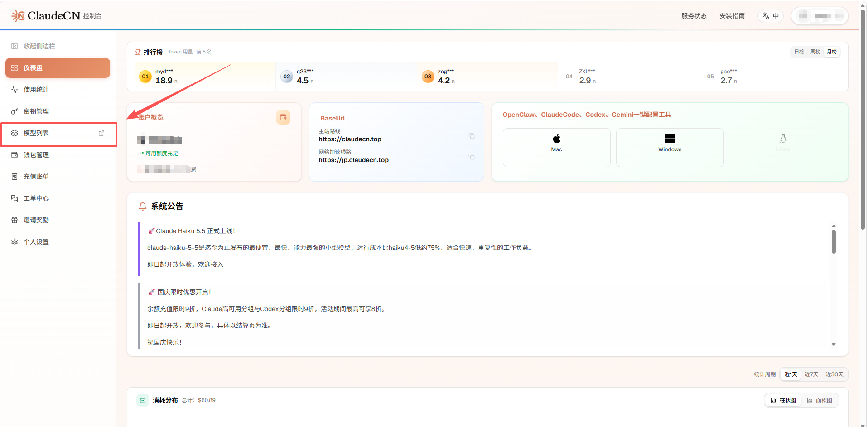
Task: Click the 安装指南 link
Action: [x=732, y=16]
